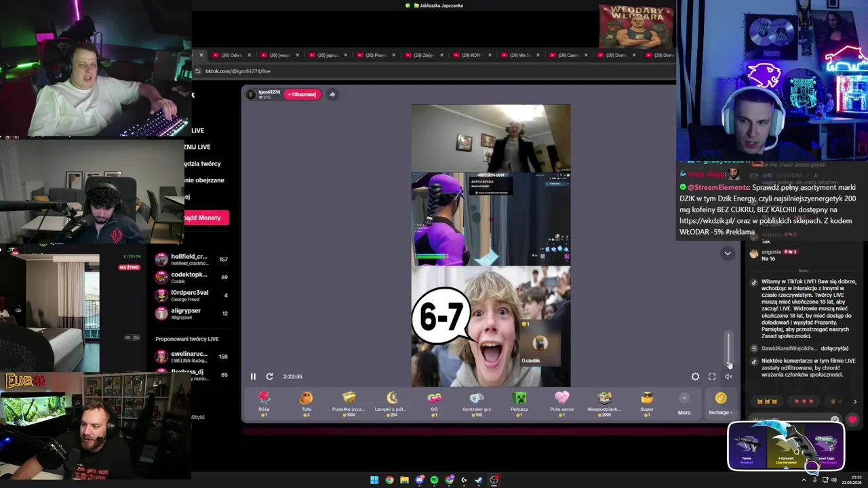The image size is (868, 488).
Task: Send the Niespodzianka 2999 gift
Action: point(604,403)
